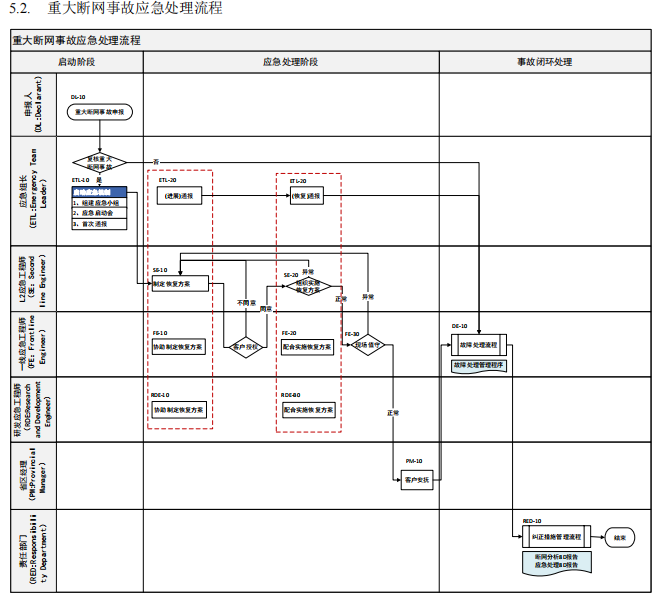657x598 pixels.
Task: Click the 故障处理流程 subprocess box
Action: click(x=478, y=345)
